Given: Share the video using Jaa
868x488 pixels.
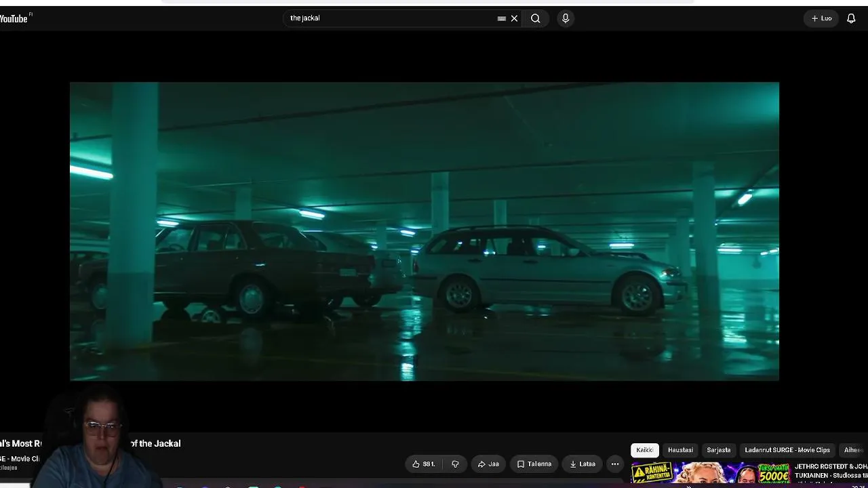Looking at the screenshot, I should [488, 464].
